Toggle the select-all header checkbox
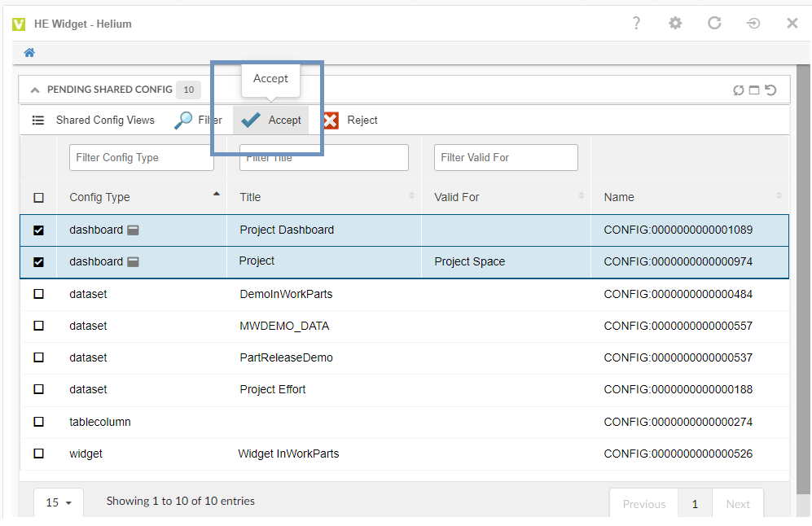Image resolution: width=812 pixels, height=526 pixels. [38, 198]
